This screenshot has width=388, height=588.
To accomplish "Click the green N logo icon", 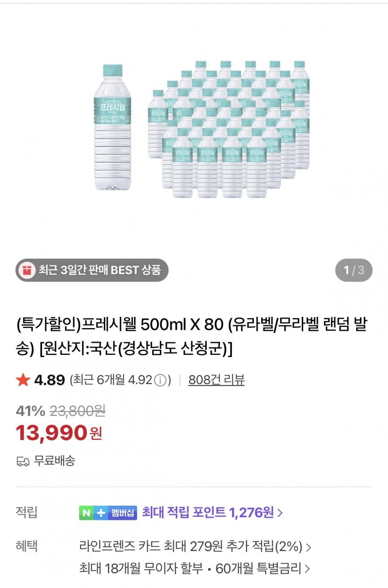I will tap(87, 513).
